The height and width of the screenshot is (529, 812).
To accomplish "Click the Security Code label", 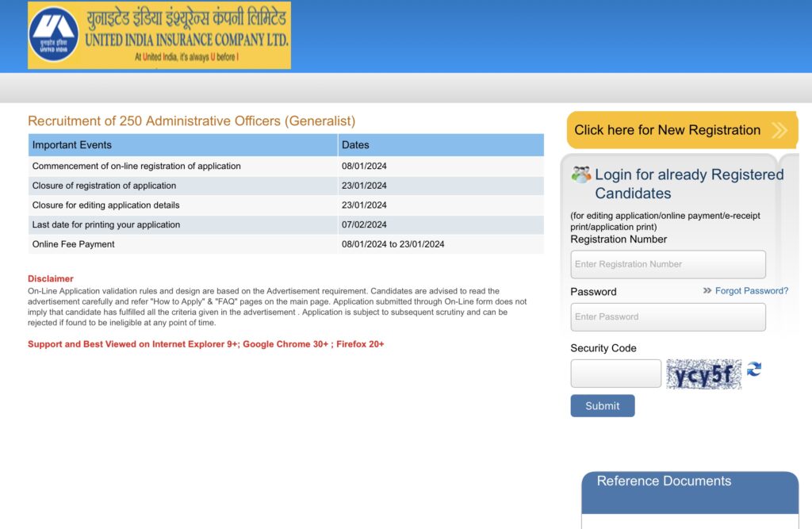I will [603, 348].
